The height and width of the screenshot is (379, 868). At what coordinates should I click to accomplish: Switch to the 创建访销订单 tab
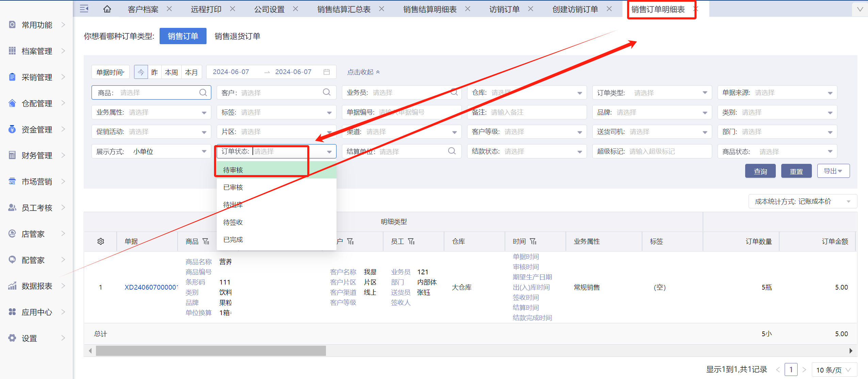pyautogui.click(x=575, y=9)
